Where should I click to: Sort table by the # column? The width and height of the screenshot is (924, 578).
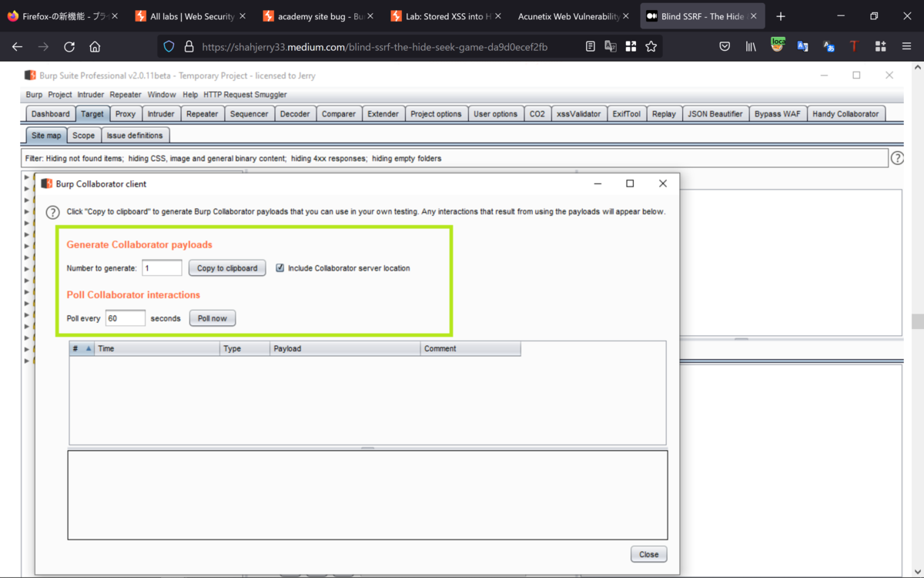pyautogui.click(x=81, y=348)
